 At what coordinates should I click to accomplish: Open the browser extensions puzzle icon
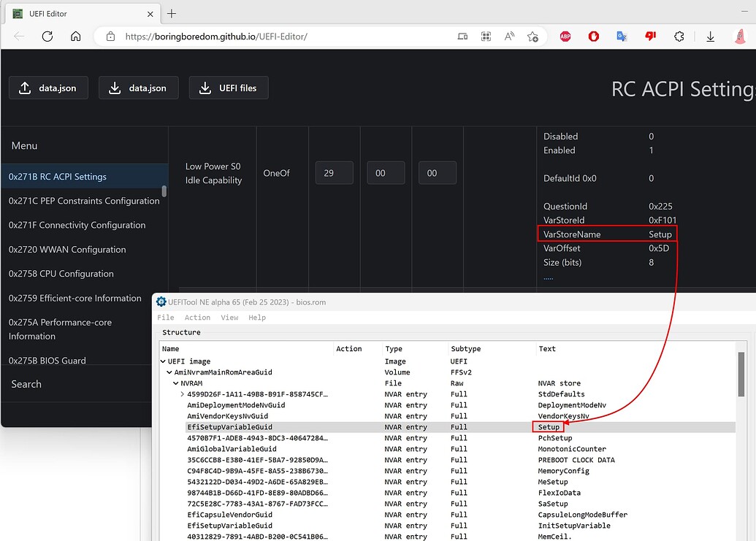[679, 37]
